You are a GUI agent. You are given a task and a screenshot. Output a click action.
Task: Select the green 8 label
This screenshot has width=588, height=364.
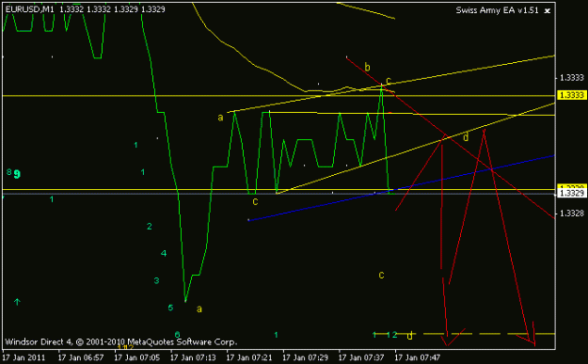pos(9,172)
